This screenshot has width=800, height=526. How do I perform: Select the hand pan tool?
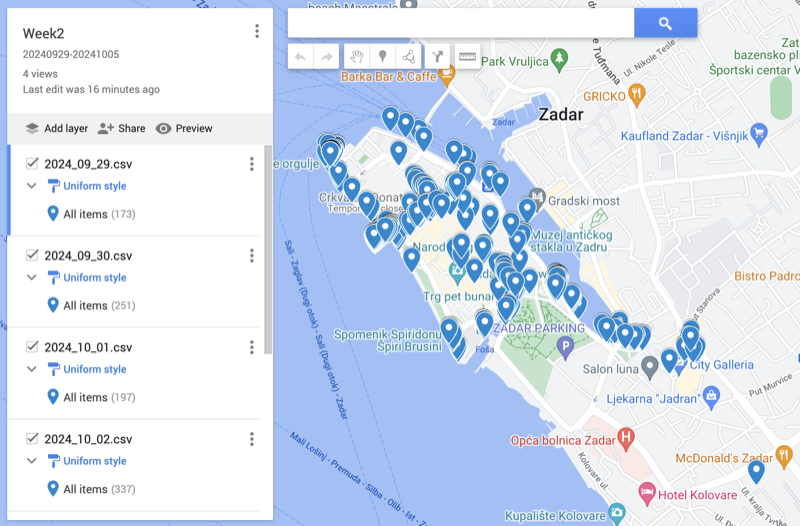[357, 57]
